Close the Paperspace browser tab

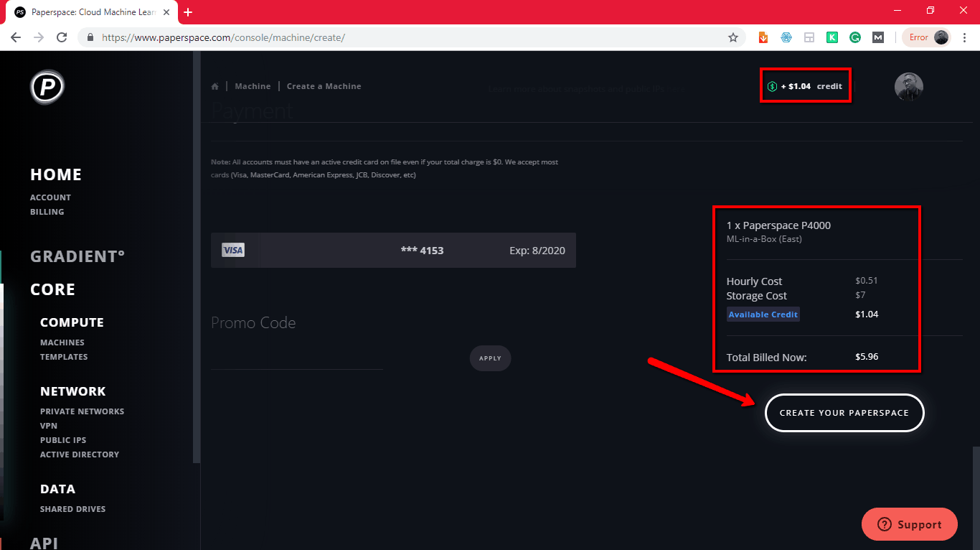[x=166, y=12]
